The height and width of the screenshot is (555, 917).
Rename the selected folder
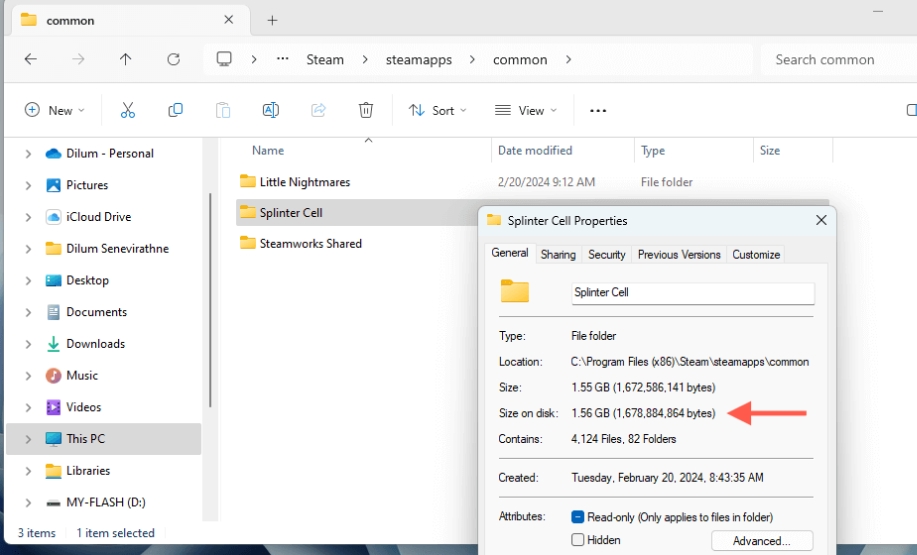click(x=271, y=110)
